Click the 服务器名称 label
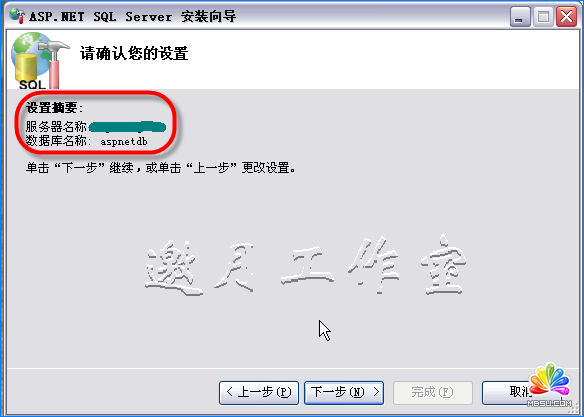The image size is (584, 417). tap(56, 127)
